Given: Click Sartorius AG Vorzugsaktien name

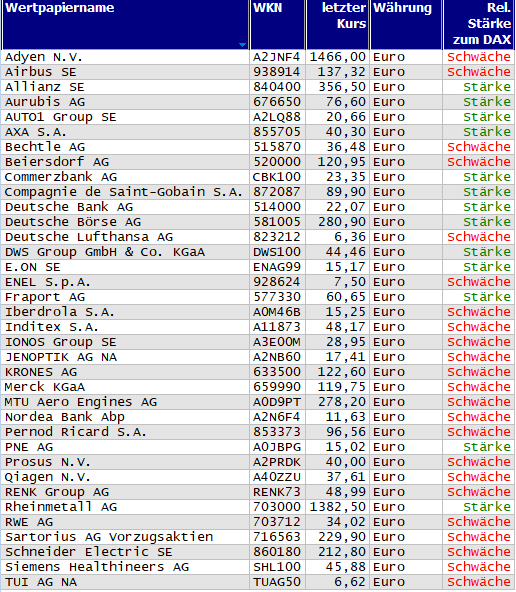Looking at the screenshot, I should click(109, 537).
